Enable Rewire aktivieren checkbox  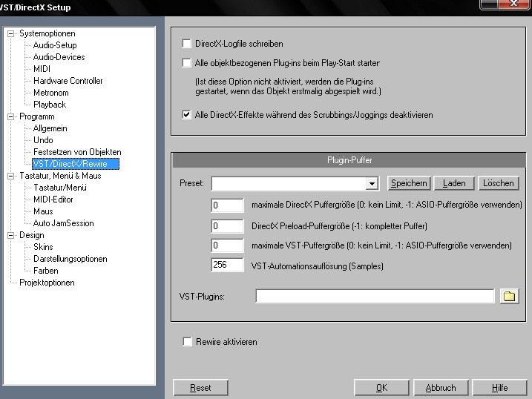coord(187,342)
